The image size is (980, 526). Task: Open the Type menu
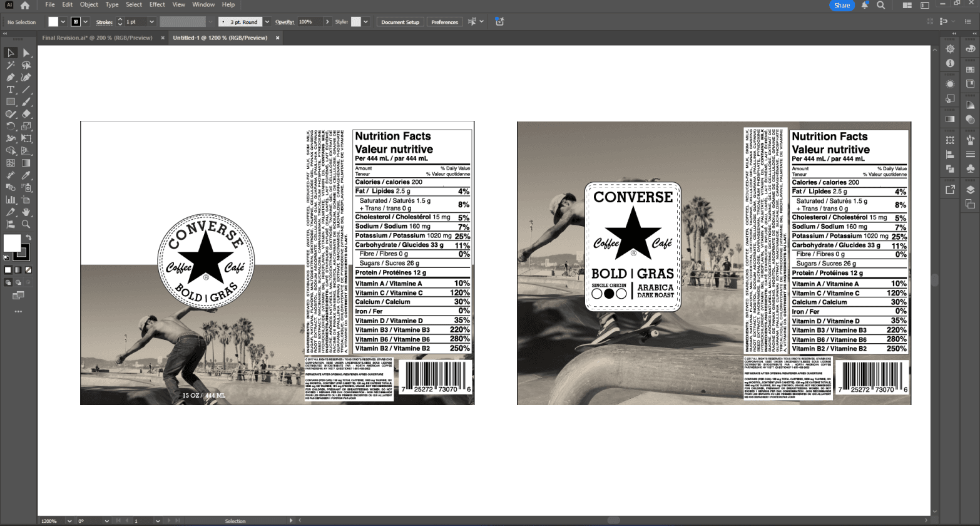[112, 4]
